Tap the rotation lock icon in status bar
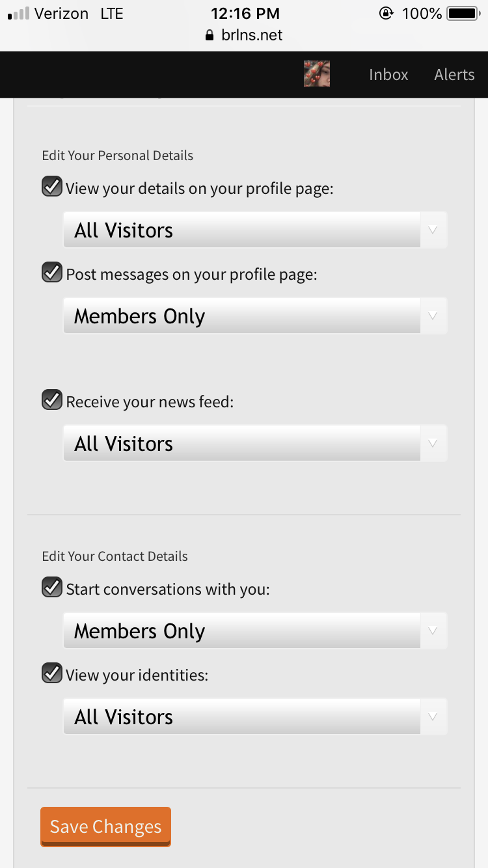Viewport: 488px width, 868px height. coord(386,13)
